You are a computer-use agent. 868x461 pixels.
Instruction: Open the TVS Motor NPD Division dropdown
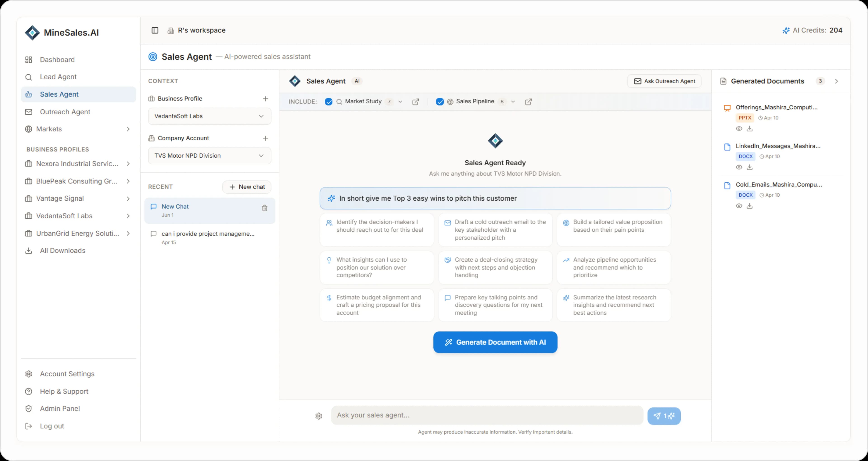(210, 156)
